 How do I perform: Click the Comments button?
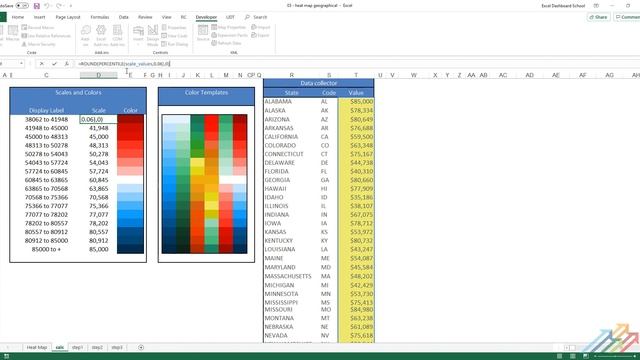click(x=627, y=17)
